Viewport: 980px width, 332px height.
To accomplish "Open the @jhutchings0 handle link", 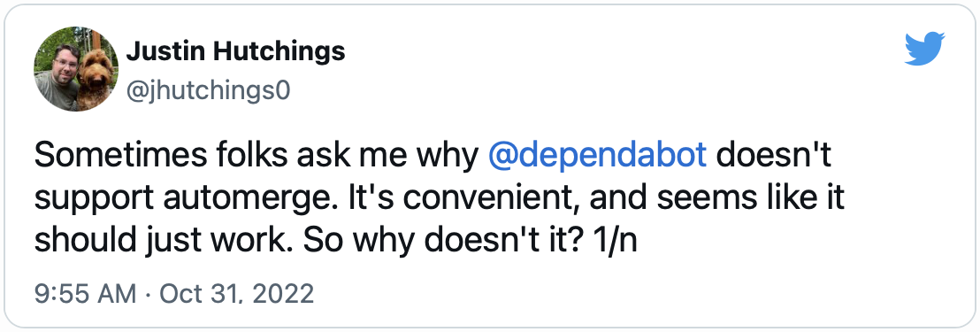I will coord(208,91).
